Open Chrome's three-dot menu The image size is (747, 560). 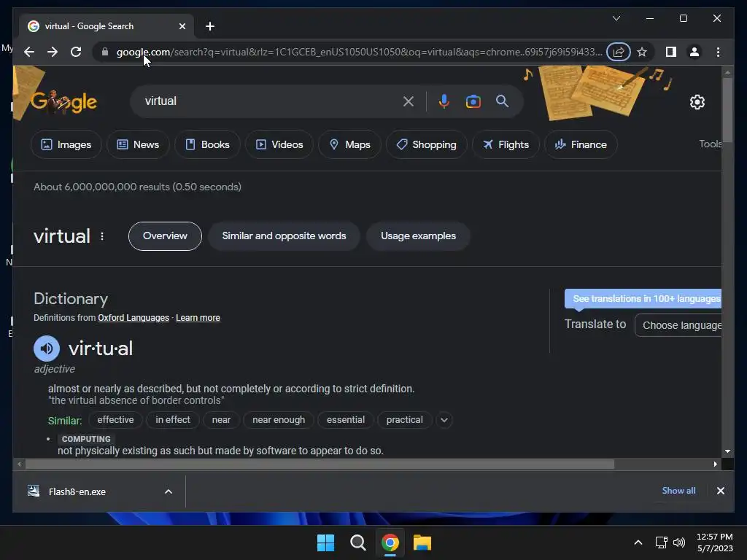[718, 52]
